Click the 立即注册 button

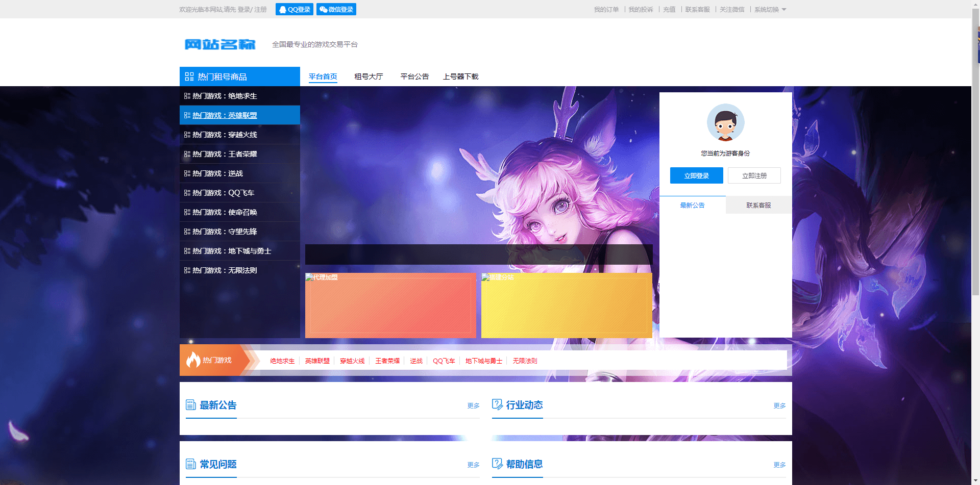coord(754,175)
